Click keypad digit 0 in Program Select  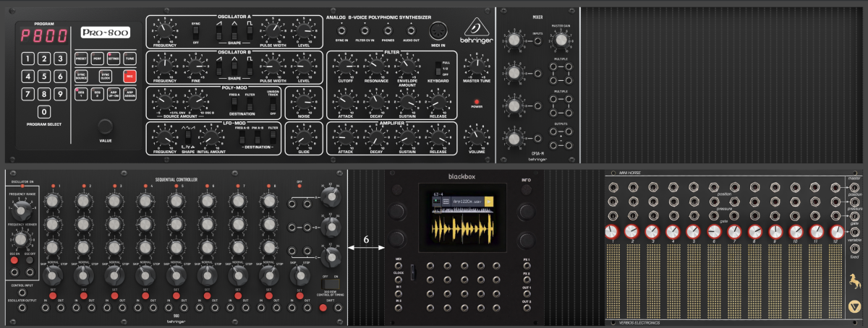coord(44,112)
